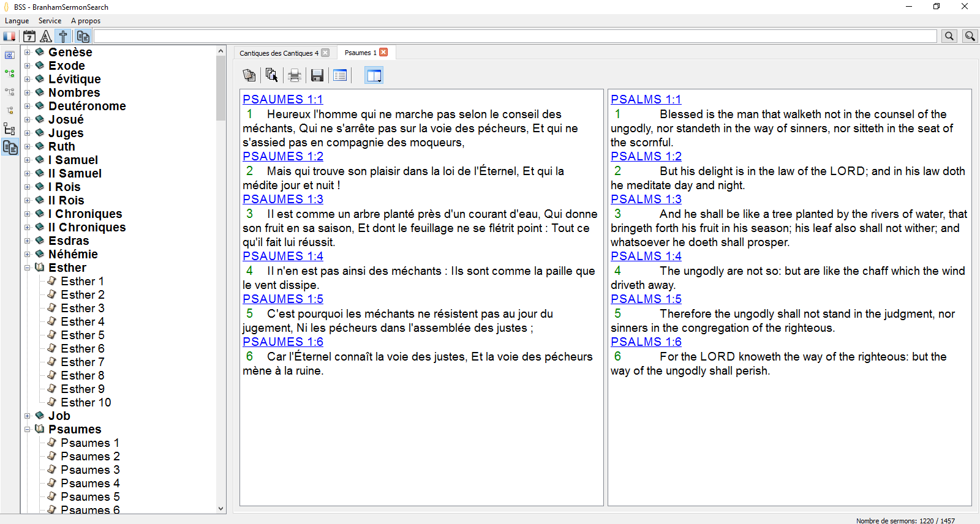Open the PSAUMES 1:3 link
The height and width of the screenshot is (524, 980).
click(283, 199)
